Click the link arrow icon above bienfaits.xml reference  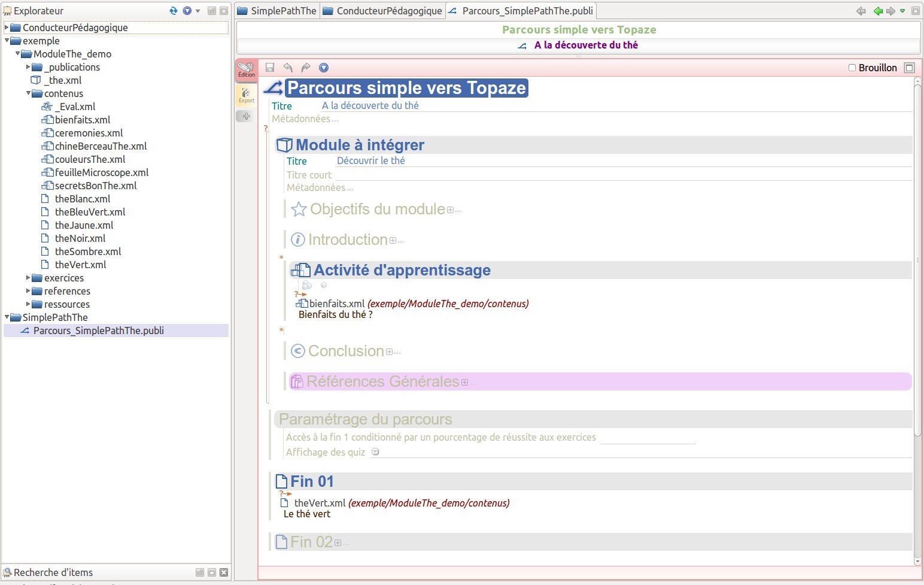(x=300, y=294)
